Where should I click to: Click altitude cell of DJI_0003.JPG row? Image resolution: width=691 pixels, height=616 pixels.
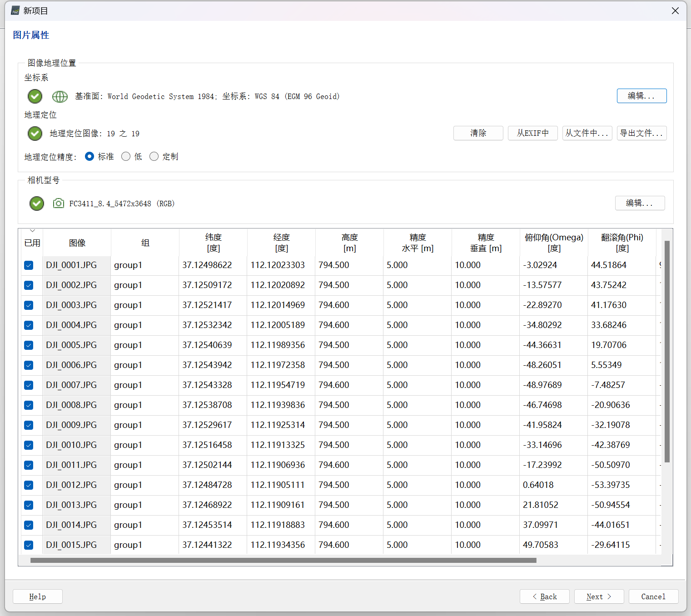pyautogui.click(x=349, y=305)
